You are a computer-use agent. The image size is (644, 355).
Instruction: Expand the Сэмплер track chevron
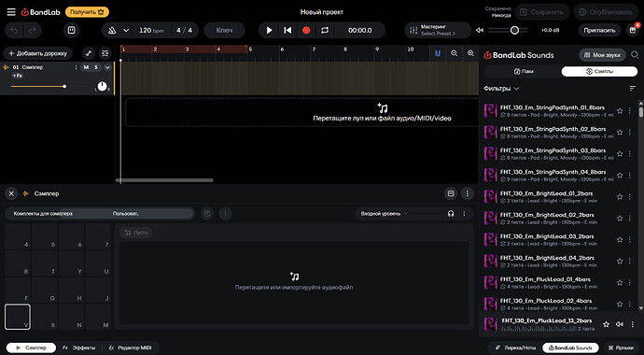pos(107,67)
